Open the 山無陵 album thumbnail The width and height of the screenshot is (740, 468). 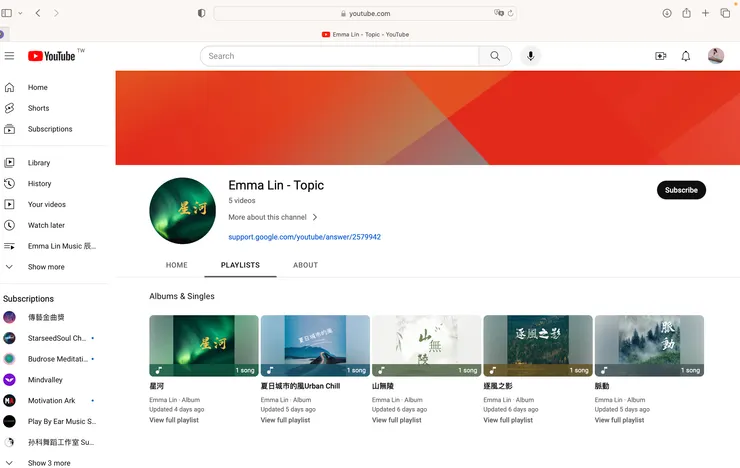(x=427, y=346)
